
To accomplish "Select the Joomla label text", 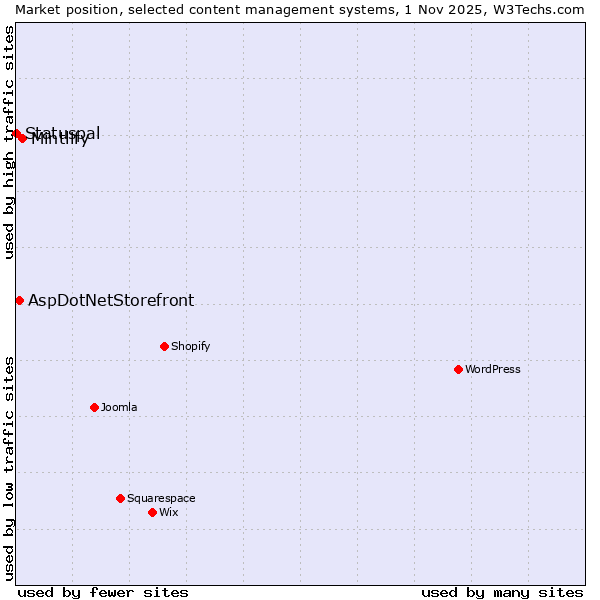I will 119,407.
